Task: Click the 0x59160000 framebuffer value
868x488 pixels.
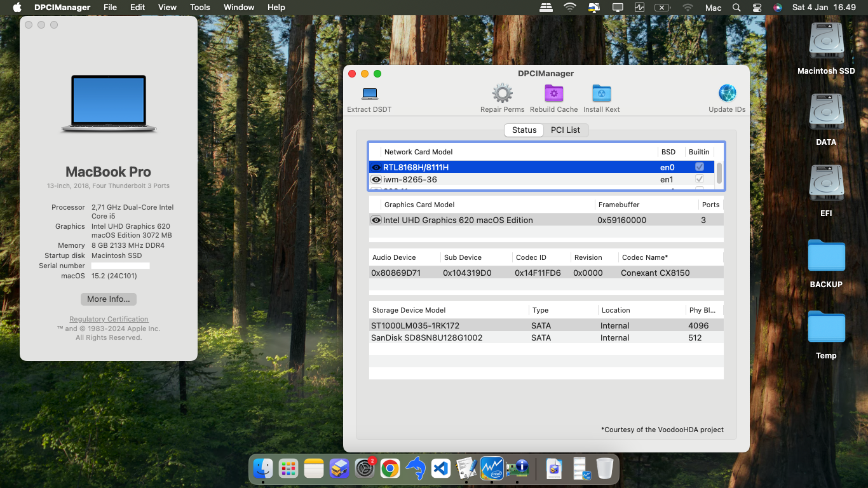Action: pos(621,220)
